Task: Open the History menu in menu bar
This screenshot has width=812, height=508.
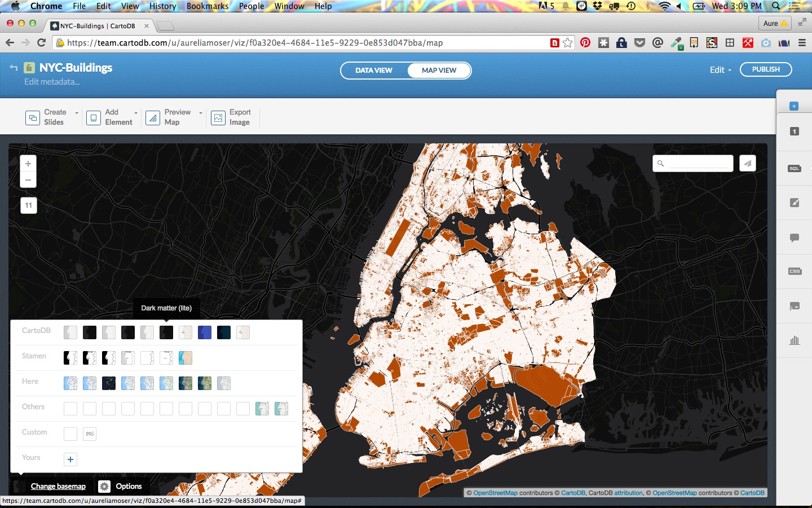Action: (x=162, y=6)
